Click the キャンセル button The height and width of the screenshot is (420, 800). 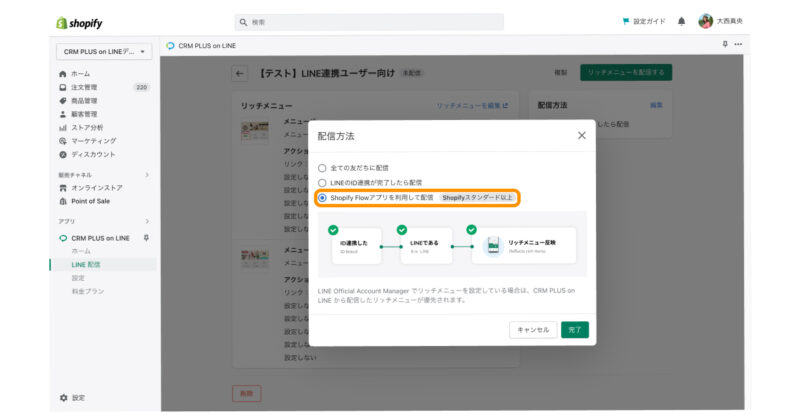[533, 330]
